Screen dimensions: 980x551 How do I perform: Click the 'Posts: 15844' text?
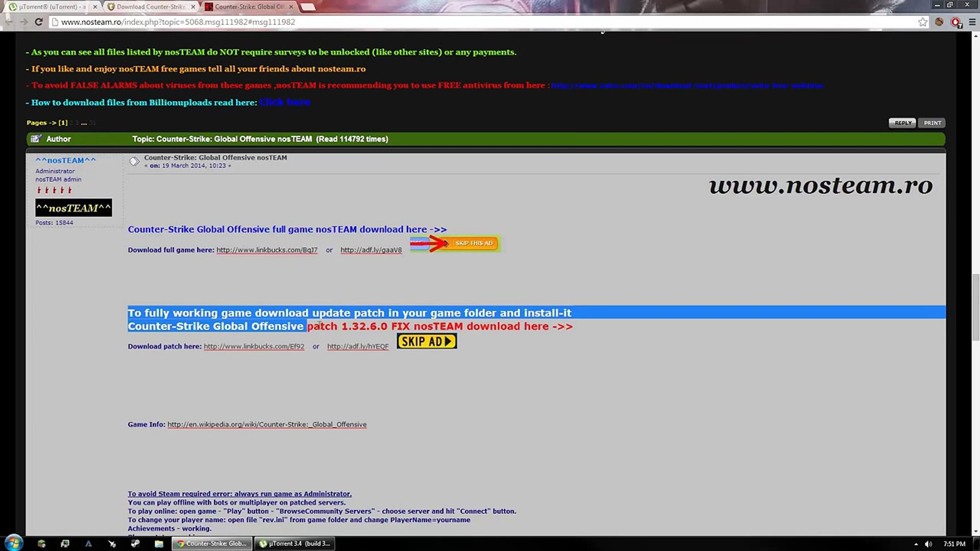pyautogui.click(x=54, y=223)
